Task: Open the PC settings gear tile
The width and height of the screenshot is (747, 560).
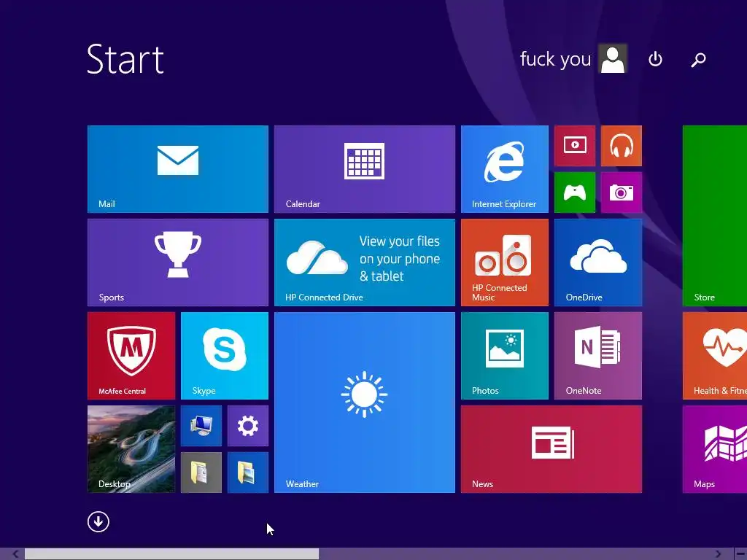Action: click(x=248, y=426)
